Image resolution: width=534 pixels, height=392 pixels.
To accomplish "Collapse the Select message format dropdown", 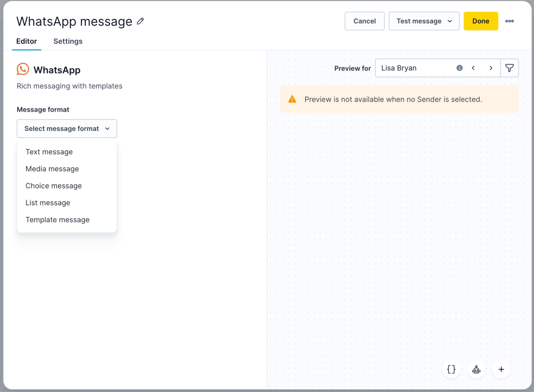I will point(67,129).
